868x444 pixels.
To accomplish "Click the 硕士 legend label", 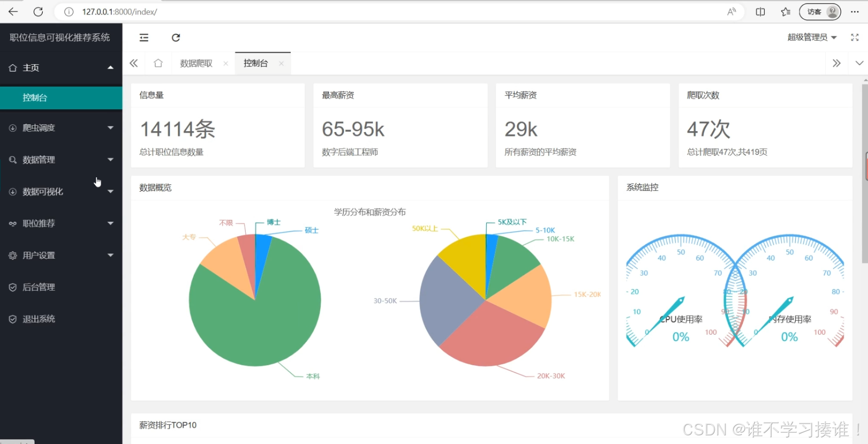I will (312, 230).
